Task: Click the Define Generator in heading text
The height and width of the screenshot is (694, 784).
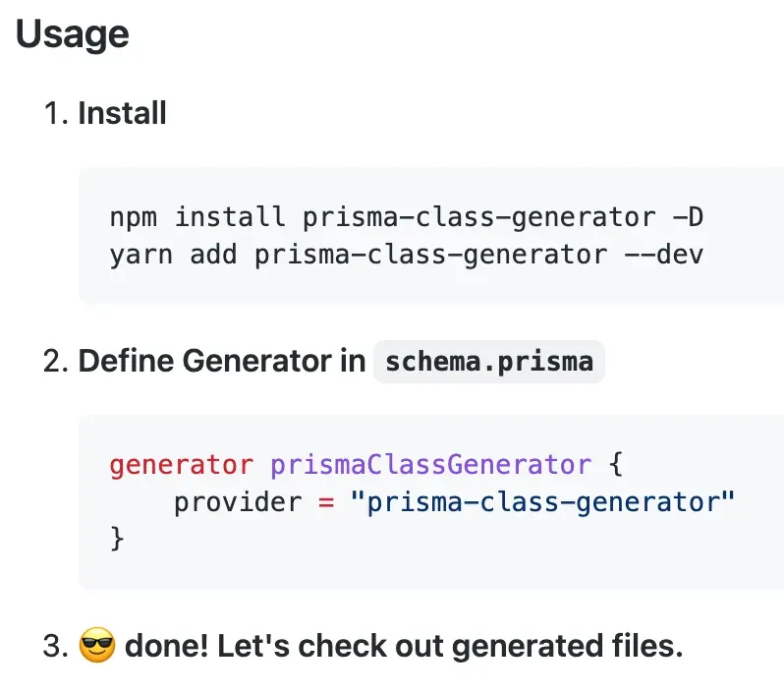Action: click(x=222, y=361)
